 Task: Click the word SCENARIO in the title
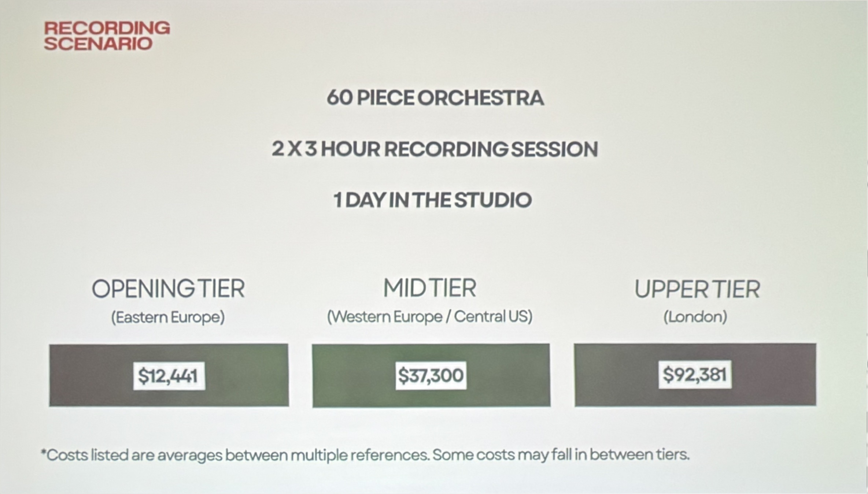tap(98, 44)
